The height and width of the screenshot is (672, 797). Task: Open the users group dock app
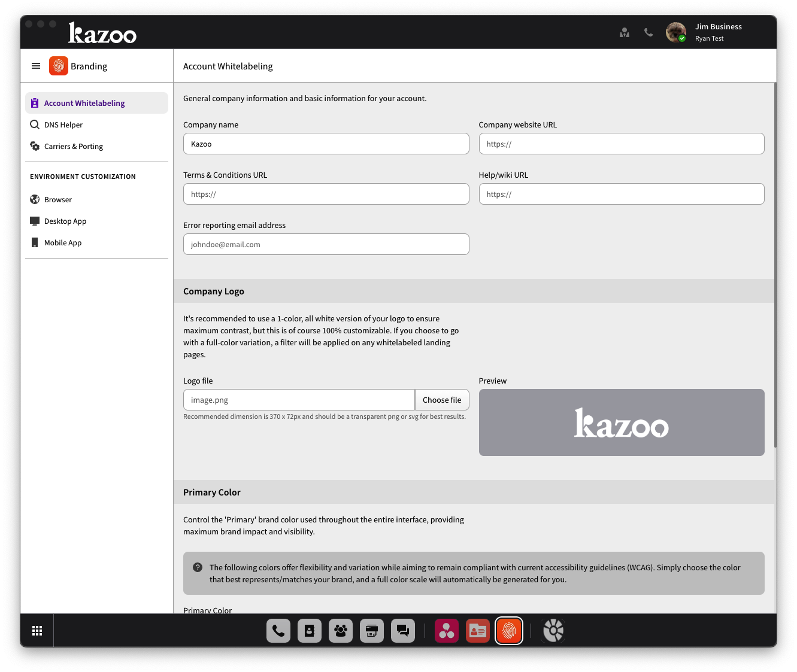pos(341,631)
